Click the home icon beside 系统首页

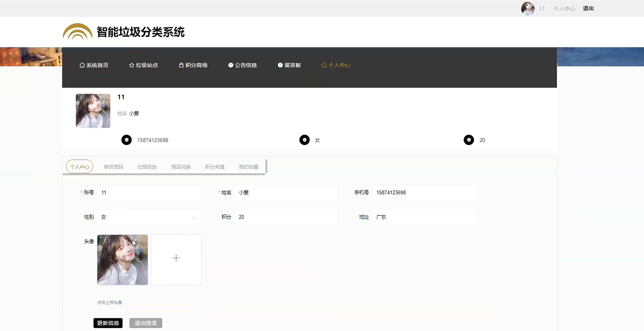pos(82,65)
